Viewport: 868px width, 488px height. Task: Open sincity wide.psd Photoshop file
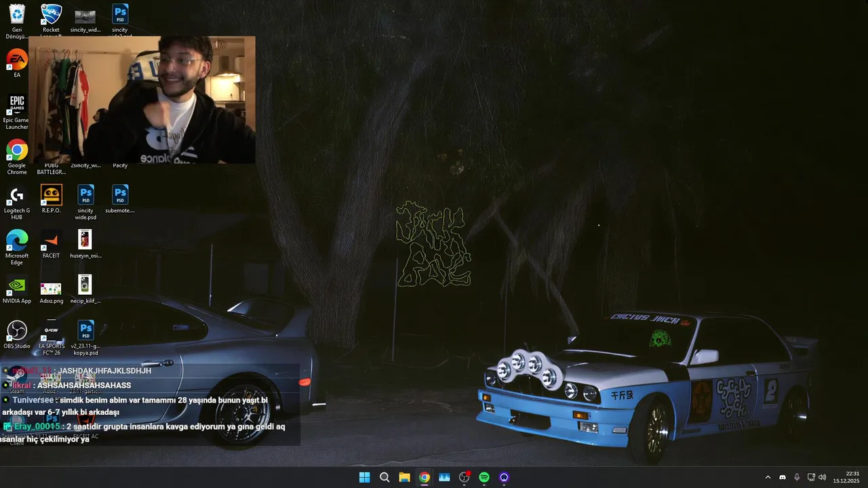click(x=85, y=202)
